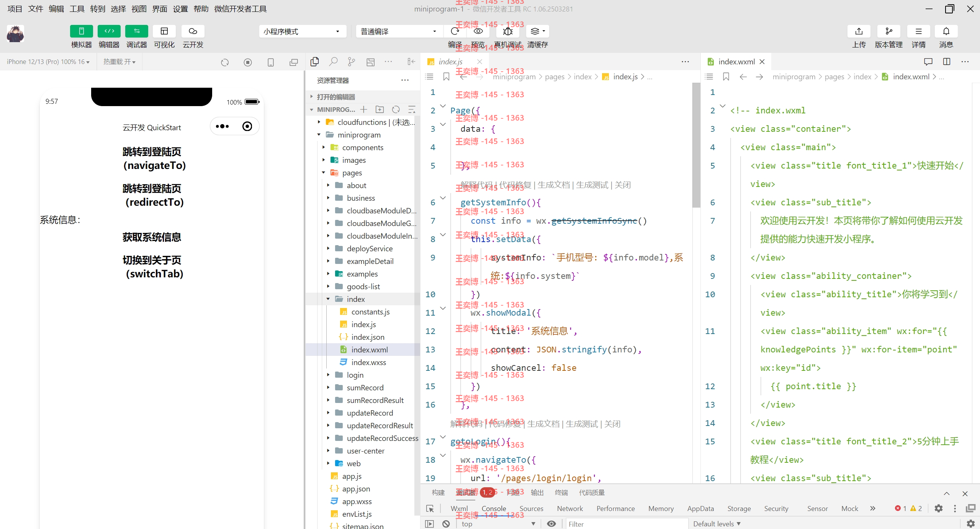Open the 文件 menu
This screenshot has height=529, width=980.
pyautogui.click(x=36, y=9)
